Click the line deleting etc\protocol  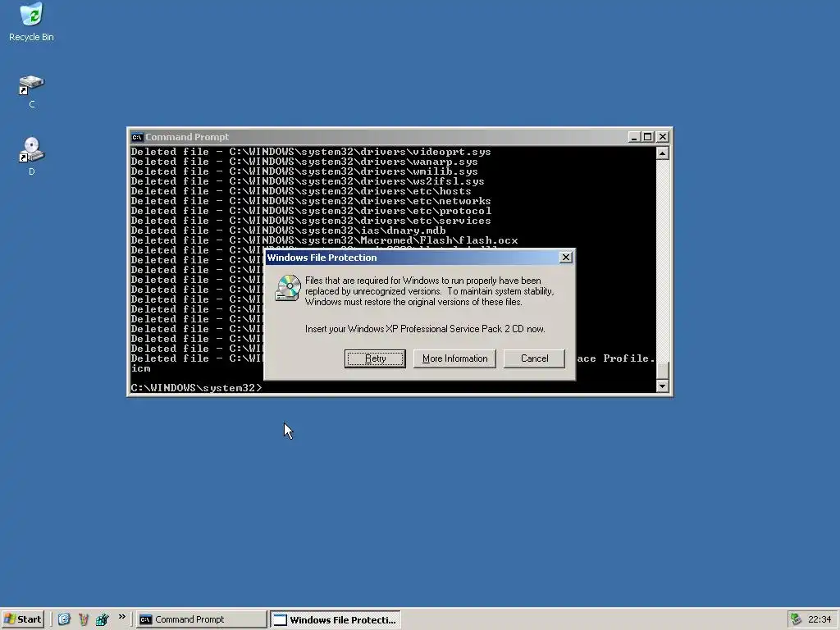(x=311, y=211)
